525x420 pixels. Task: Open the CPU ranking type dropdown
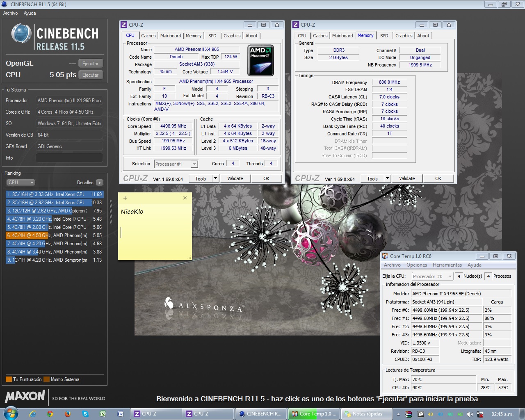pyautogui.click(x=21, y=183)
